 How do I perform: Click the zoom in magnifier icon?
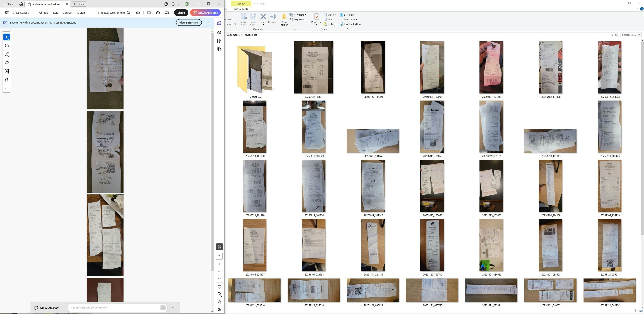(219, 302)
